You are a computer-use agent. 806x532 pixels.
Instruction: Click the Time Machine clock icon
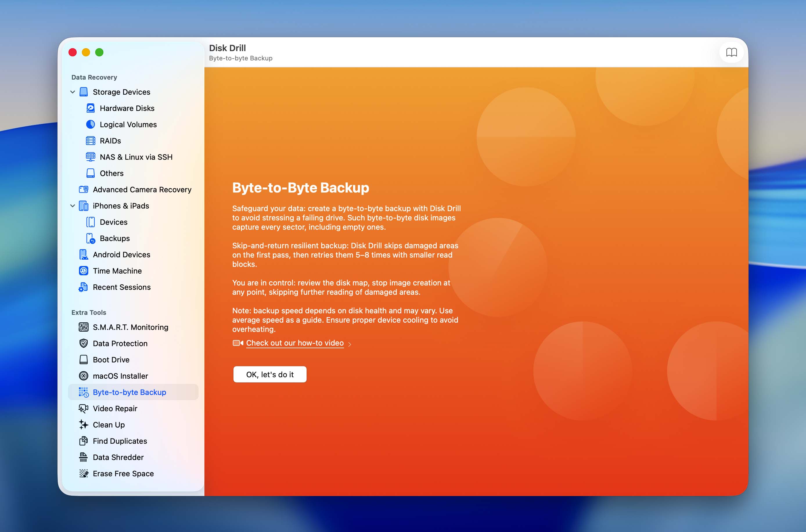point(83,271)
